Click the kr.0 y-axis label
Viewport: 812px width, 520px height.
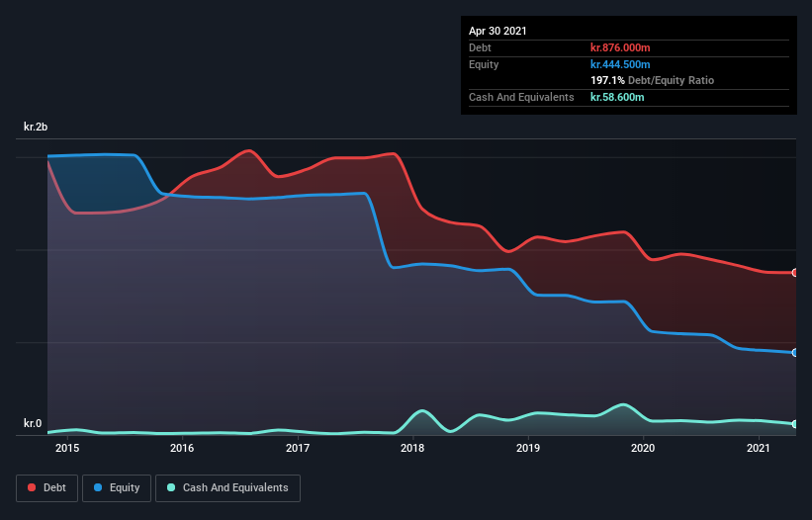(33, 423)
